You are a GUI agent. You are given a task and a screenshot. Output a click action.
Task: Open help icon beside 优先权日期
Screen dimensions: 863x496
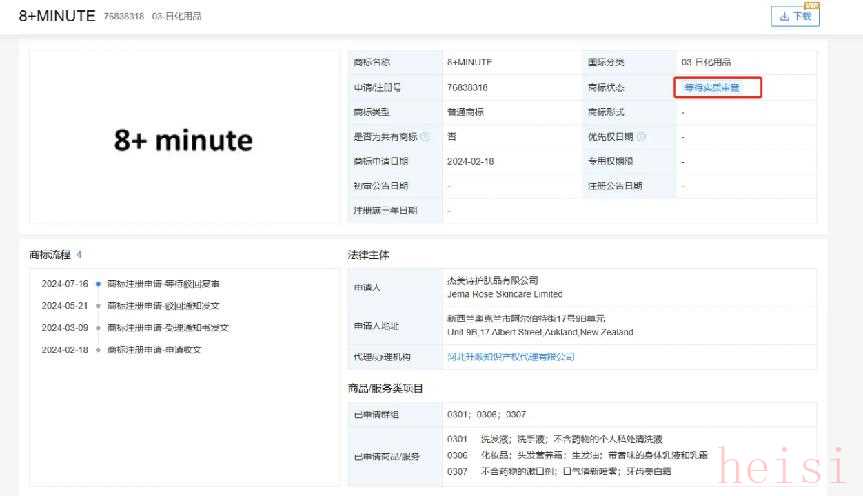click(x=641, y=137)
